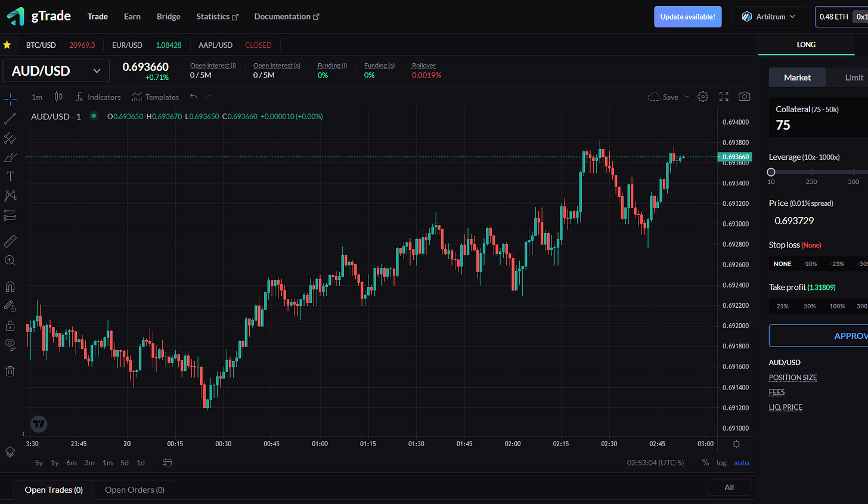868x504 pixels.
Task: Open the go to date icon
Action: [x=167, y=463]
